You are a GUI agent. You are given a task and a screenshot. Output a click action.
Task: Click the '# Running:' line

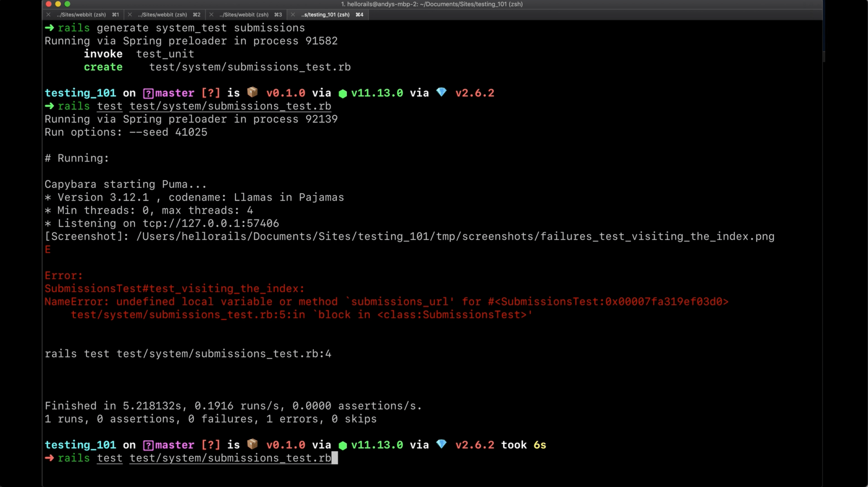(x=77, y=158)
